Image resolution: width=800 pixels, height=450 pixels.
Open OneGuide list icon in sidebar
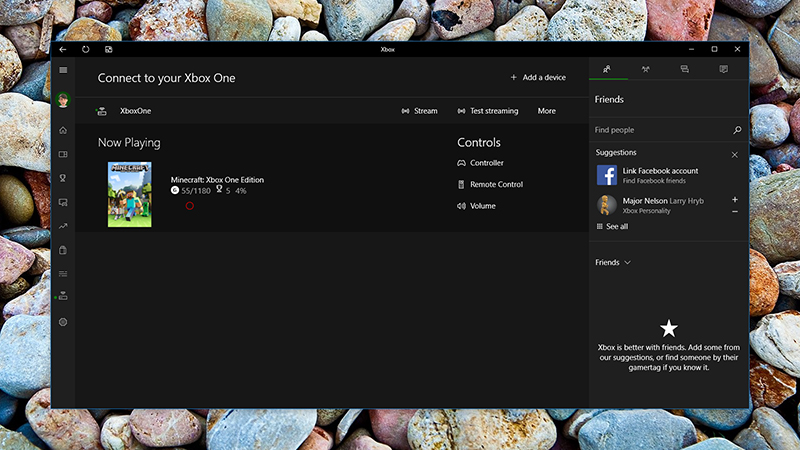point(63,274)
